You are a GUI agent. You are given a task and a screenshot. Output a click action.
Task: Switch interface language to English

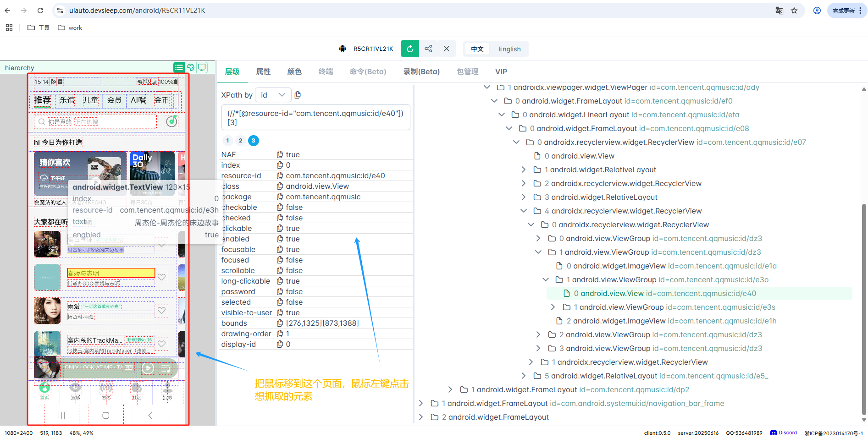(509, 49)
